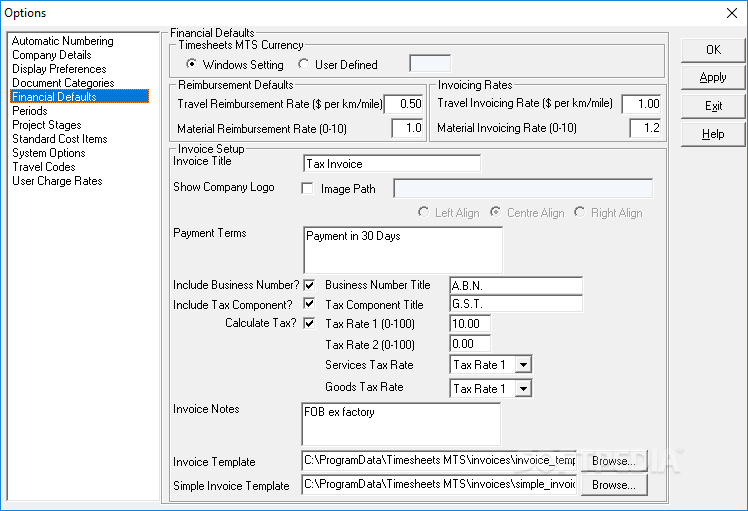
Task: Enable the Show Company Logo checkbox
Action: pos(308,188)
